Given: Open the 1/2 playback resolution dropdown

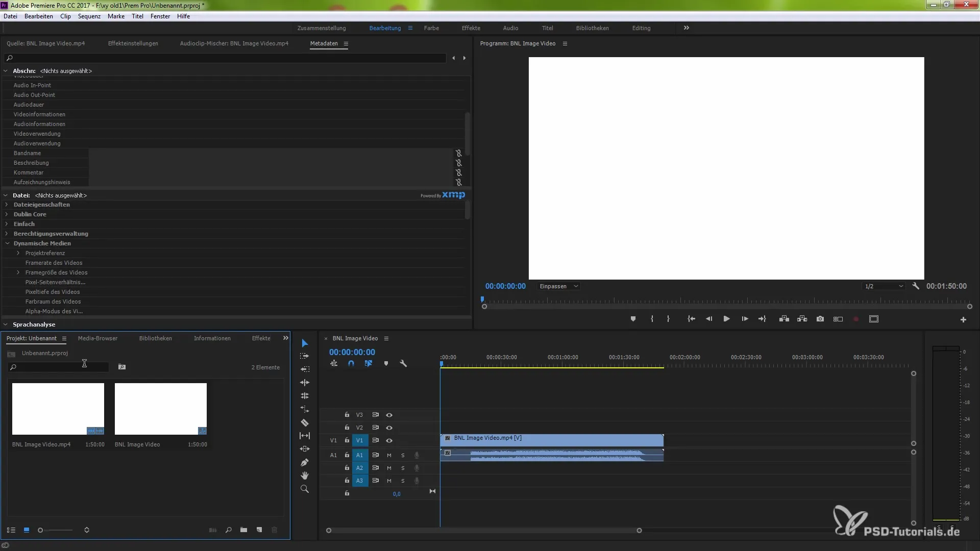Looking at the screenshot, I should (x=884, y=286).
